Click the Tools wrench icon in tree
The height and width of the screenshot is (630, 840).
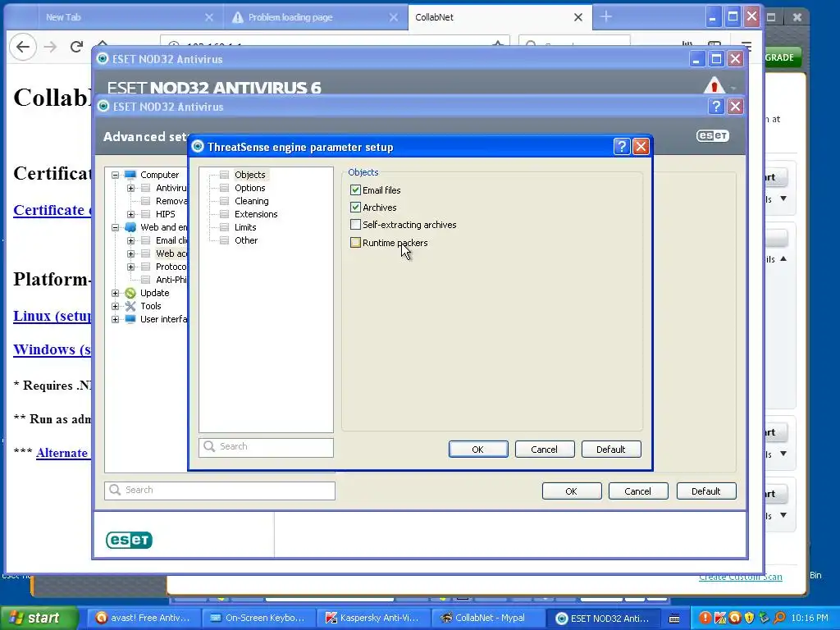pyautogui.click(x=130, y=306)
